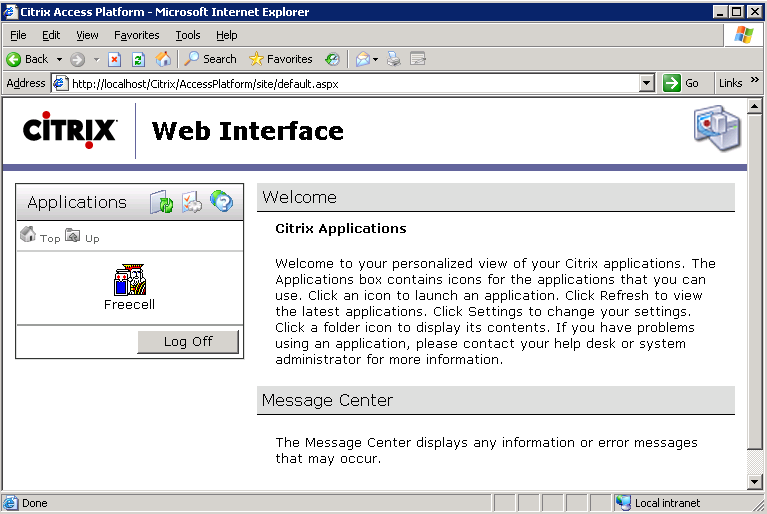Refresh the Applications list icon
Screen dimensions: 767x514
click(x=161, y=202)
